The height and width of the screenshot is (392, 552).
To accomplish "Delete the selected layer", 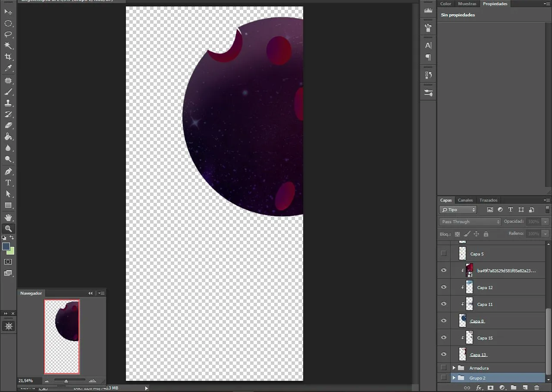I will (536, 388).
